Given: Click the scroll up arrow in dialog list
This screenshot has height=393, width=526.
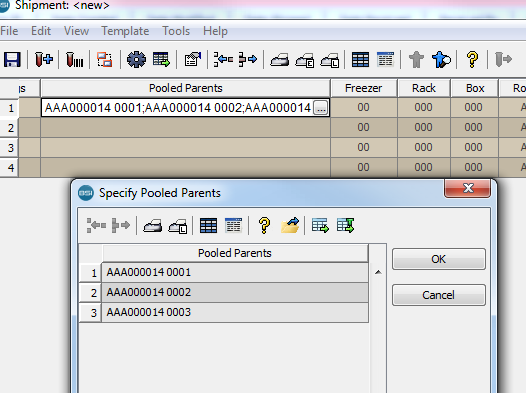Looking at the screenshot, I should click(x=378, y=272).
